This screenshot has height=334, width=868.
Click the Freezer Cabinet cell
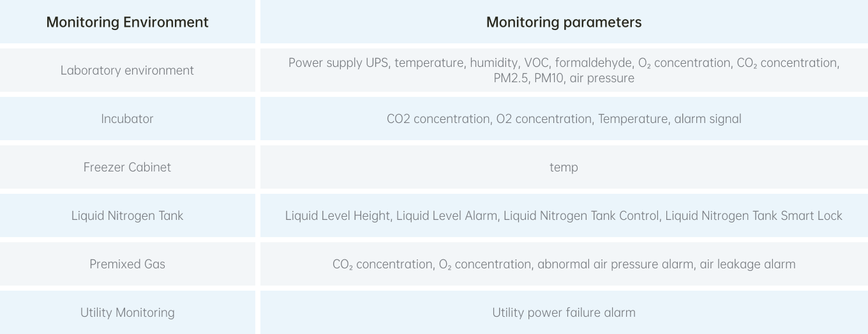(127, 167)
